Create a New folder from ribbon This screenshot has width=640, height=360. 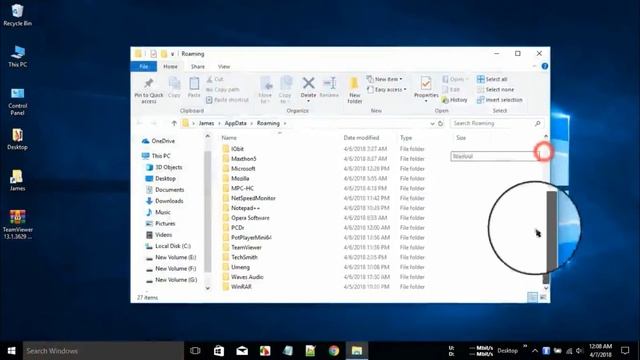[x=354, y=90]
